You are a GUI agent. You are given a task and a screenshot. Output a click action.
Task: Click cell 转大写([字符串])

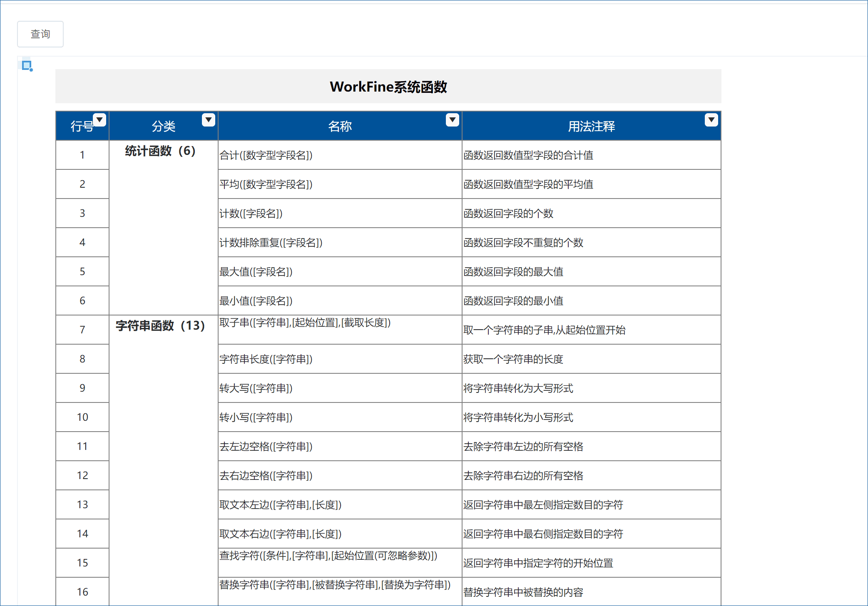340,388
